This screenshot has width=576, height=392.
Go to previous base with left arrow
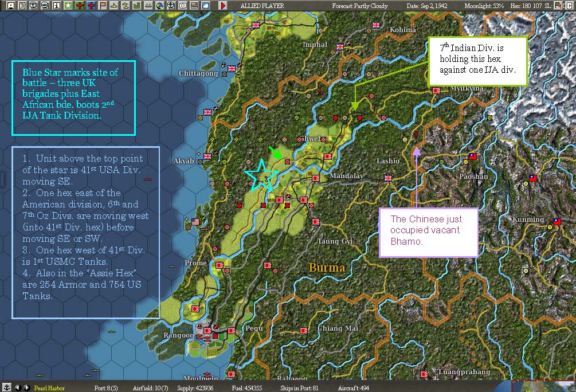[18, 387]
